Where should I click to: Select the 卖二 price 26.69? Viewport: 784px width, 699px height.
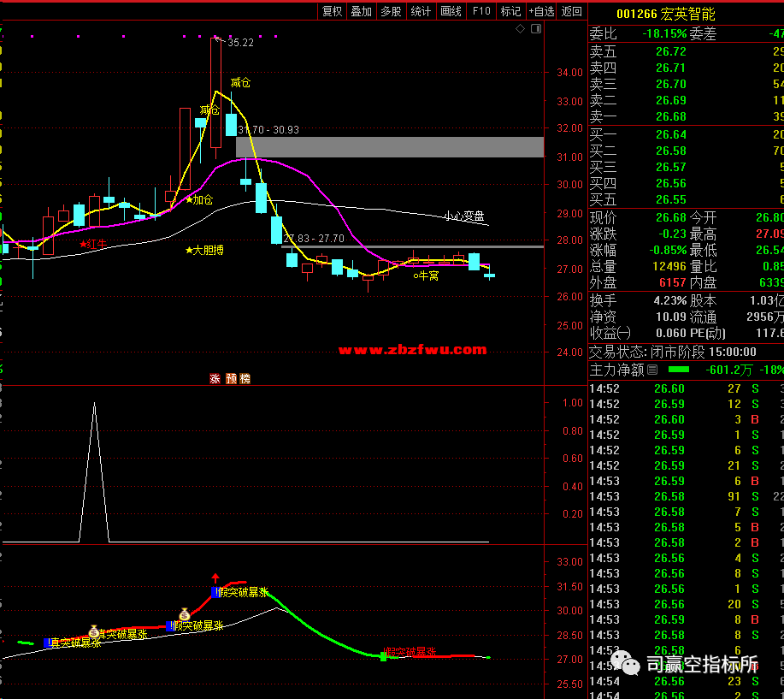671,100
